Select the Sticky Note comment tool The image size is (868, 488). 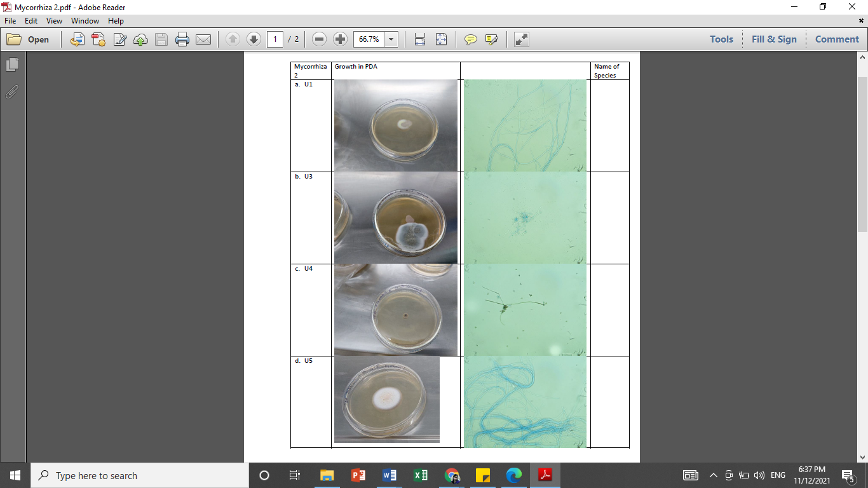[470, 39]
